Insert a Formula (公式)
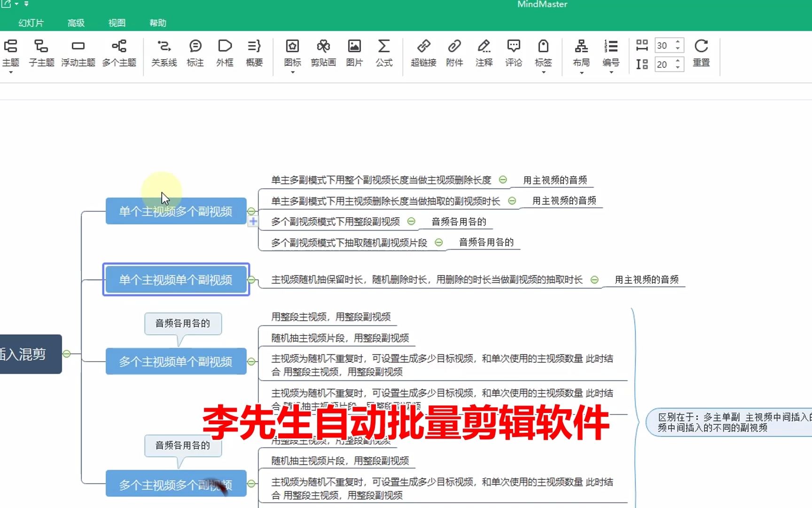Screen dimensions: 812x508 click(x=384, y=53)
